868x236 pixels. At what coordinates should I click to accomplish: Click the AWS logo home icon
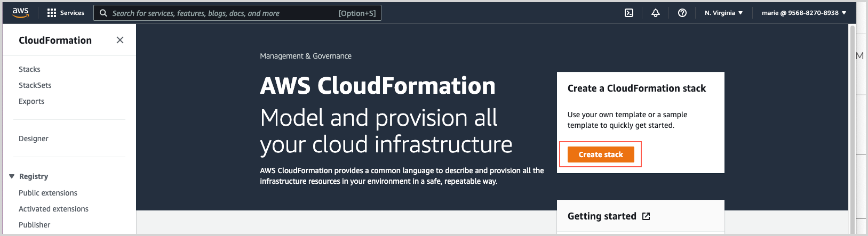pyautogui.click(x=20, y=13)
